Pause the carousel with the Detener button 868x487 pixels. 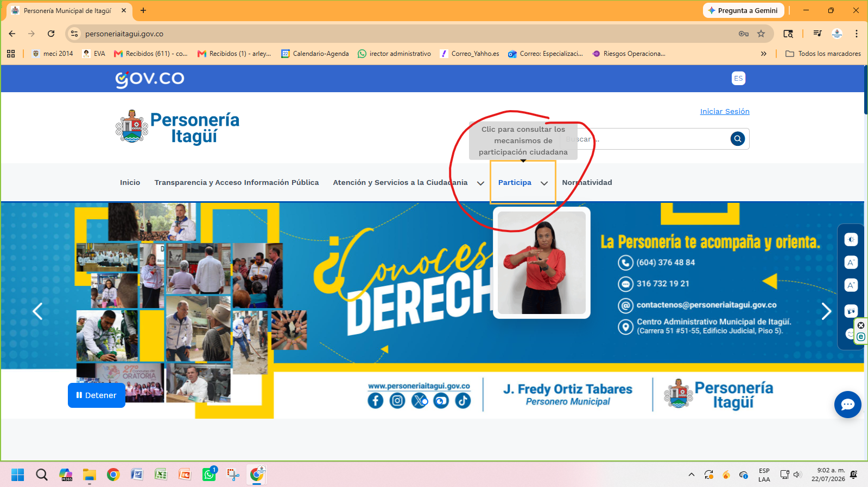96,395
